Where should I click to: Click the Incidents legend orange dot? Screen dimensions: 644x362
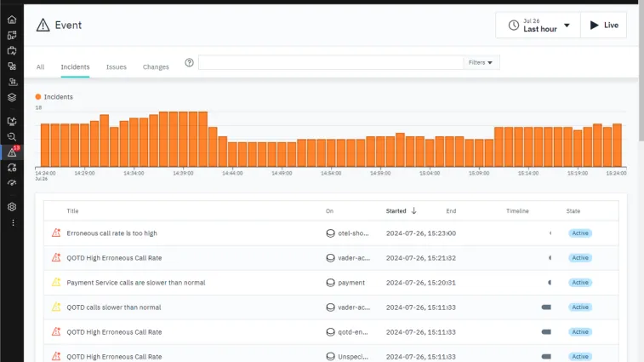click(38, 96)
